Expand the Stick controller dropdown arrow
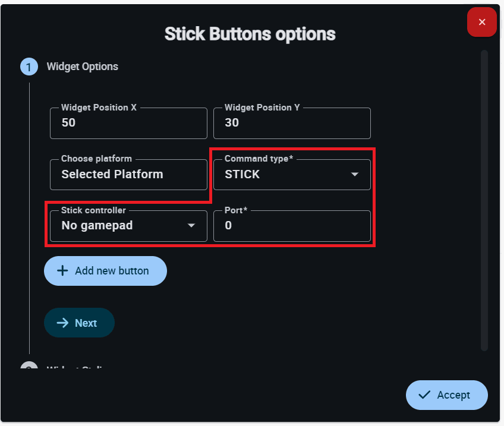The width and height of the screenshot is (504, 426). 191,226
